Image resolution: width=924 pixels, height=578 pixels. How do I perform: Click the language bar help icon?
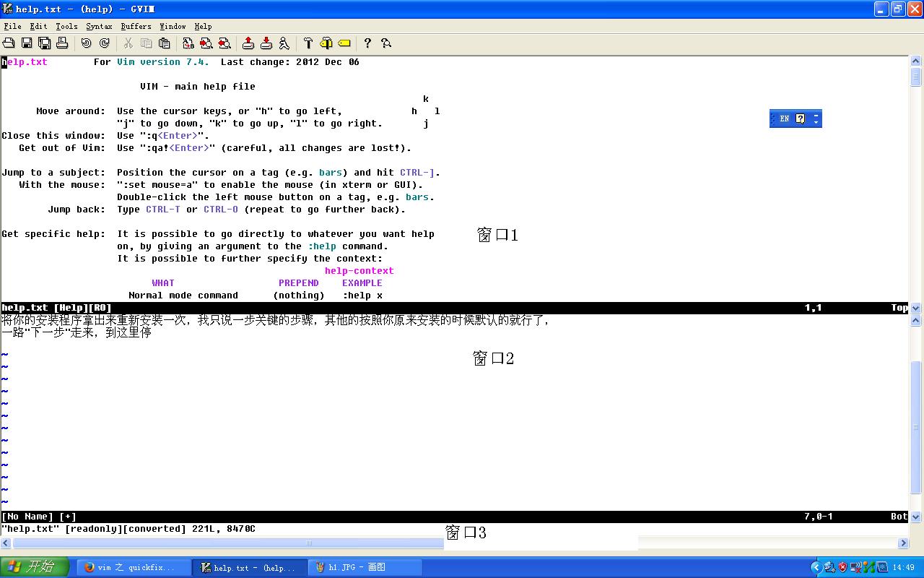[x=800, y=118]
